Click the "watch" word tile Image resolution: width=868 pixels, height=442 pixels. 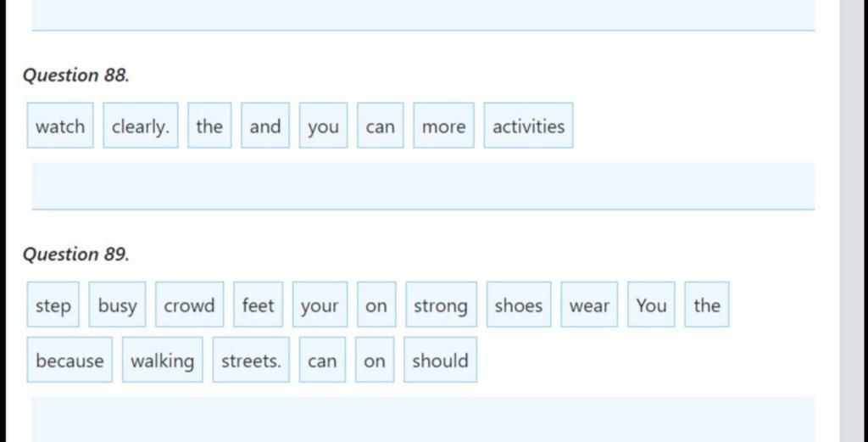coord(60,126)
